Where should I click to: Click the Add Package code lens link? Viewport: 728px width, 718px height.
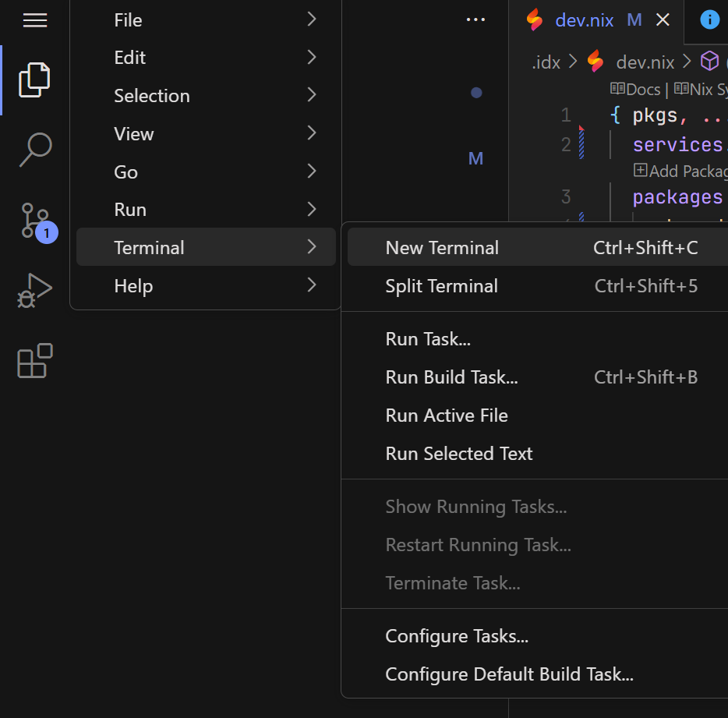point(680,171)
